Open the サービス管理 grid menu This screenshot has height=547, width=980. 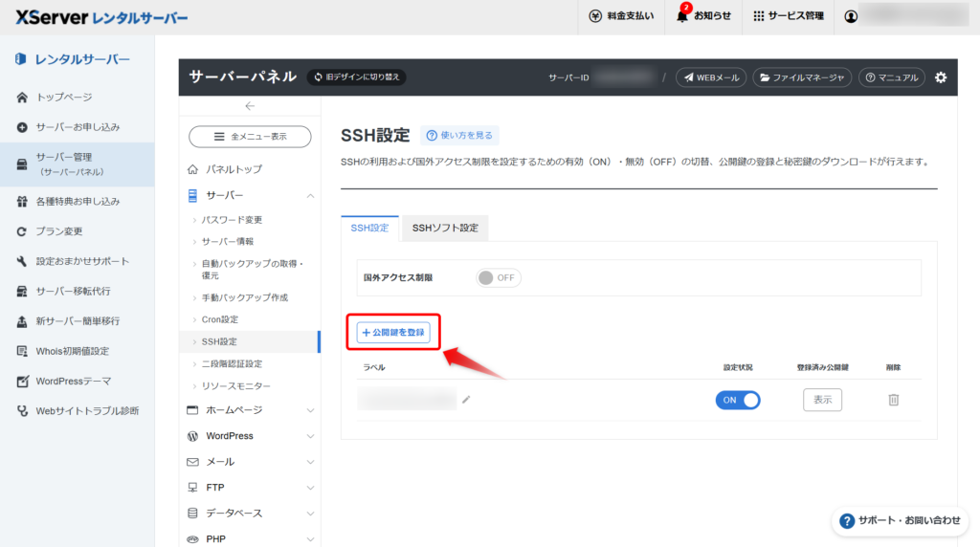788,16
